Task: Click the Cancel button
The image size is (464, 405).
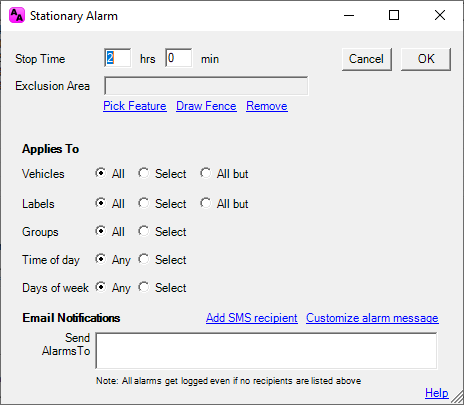Action: 366,59
